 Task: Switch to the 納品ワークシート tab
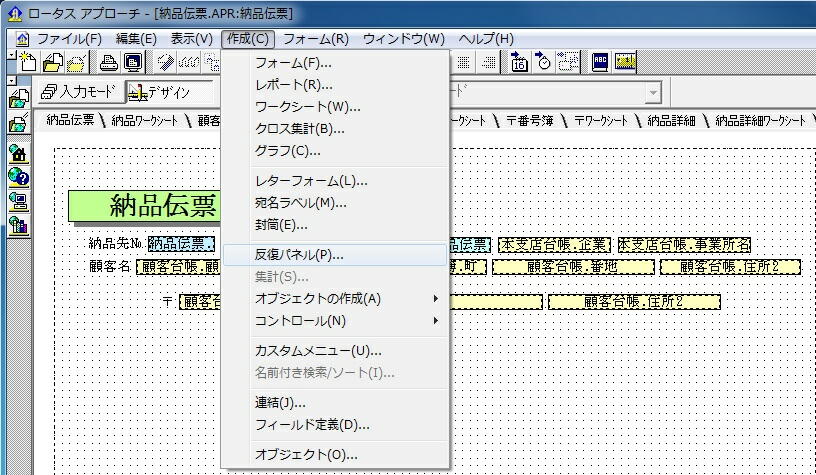pos(145,121)
